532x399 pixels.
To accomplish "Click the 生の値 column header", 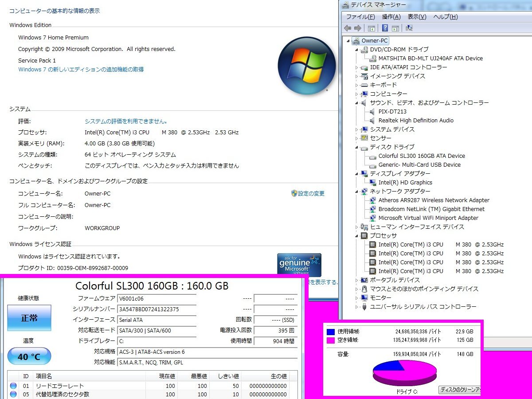I will click(x=266, y=376).
